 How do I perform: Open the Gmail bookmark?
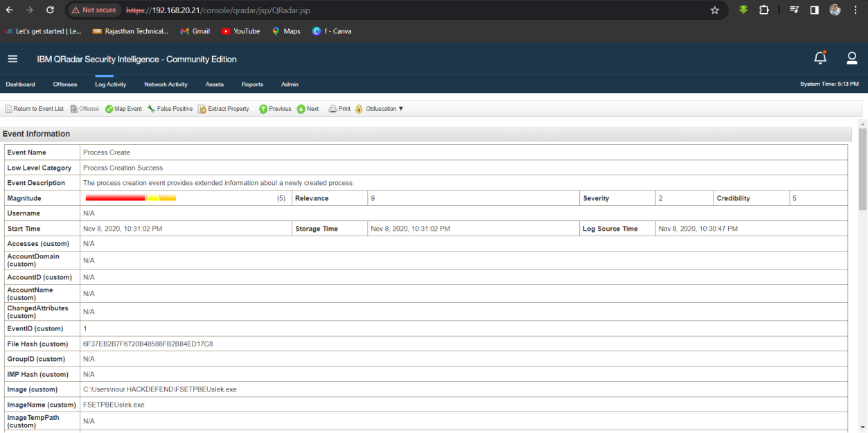pos(195,31)
